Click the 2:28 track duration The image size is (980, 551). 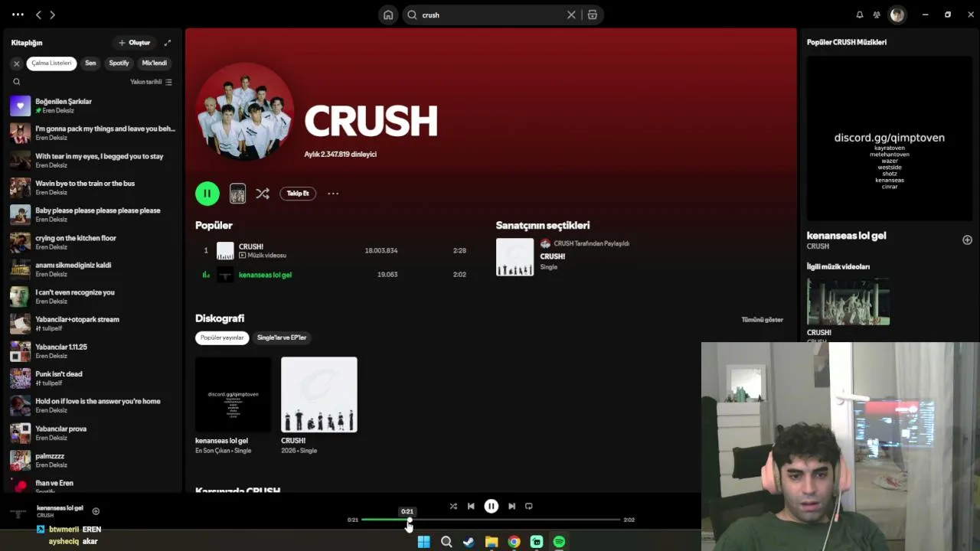[x=459, y=250]
